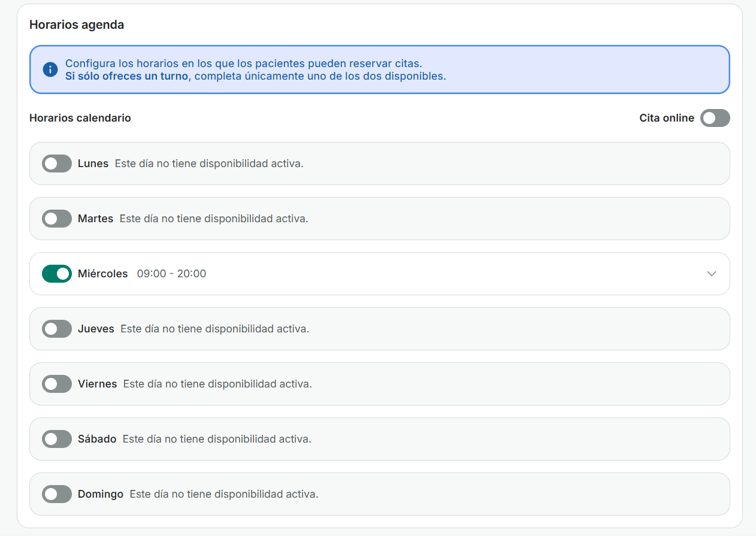Toggle Sábado availability on
This screenshot has height=536, width=756.
coord(57,439)
